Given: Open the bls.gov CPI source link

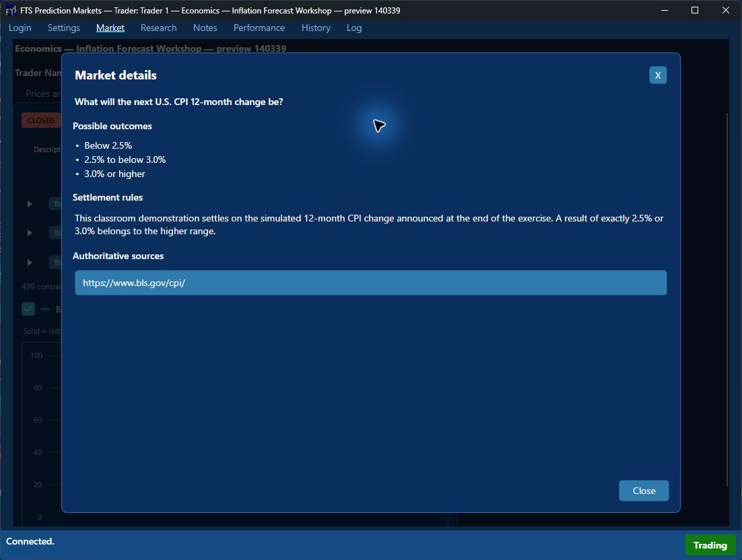Looking at the screenshot, I should point(370,283).
